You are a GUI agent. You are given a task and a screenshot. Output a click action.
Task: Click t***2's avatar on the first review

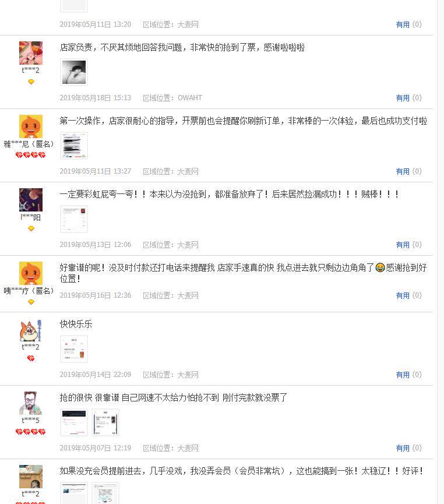tap(30, 52)
